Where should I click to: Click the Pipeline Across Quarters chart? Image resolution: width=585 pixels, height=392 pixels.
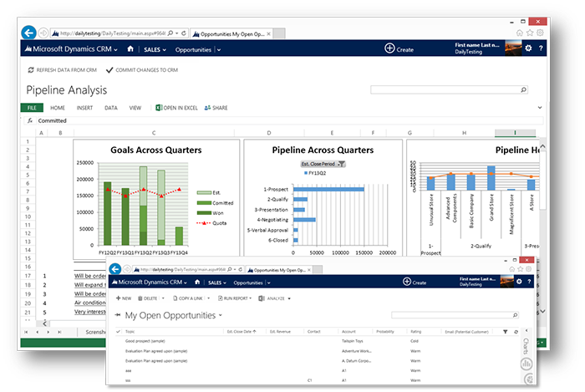[x=323, y=198]
